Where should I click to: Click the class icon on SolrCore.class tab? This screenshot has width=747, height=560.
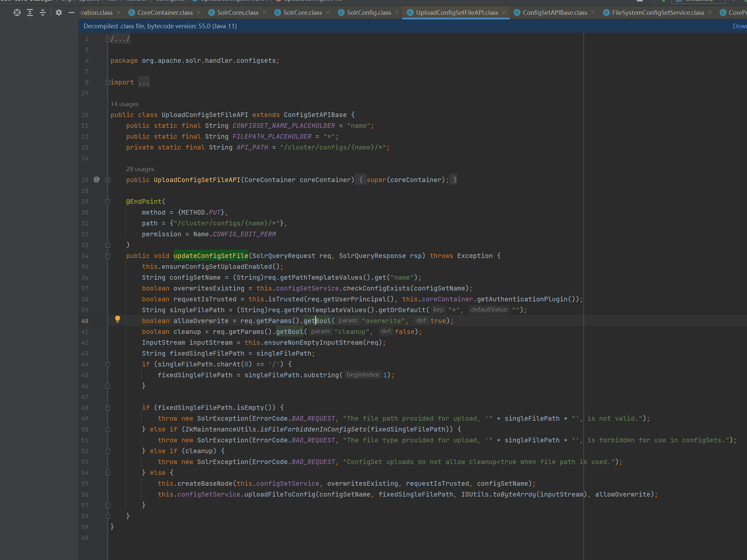click(x=277, y=12)
